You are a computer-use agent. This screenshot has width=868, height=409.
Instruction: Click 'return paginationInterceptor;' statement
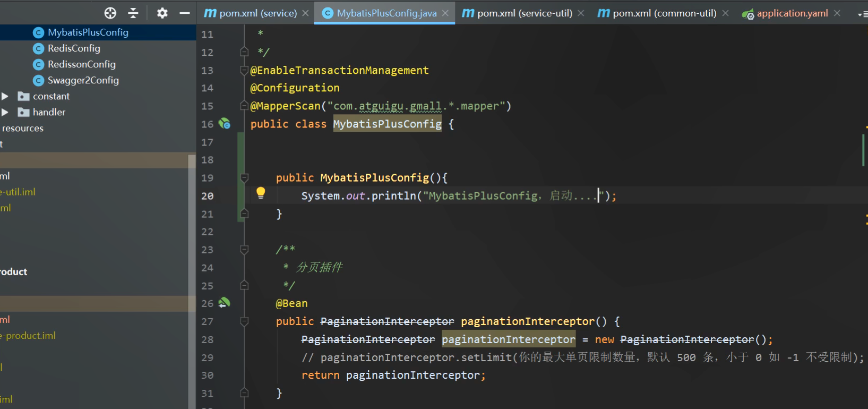tap(393, 375)
